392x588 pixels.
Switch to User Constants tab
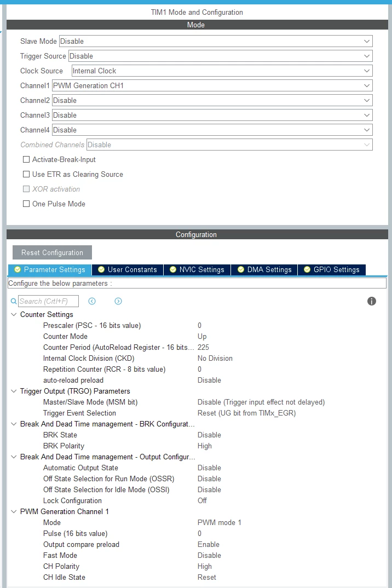pyautogui.click(x=128, y=269)
